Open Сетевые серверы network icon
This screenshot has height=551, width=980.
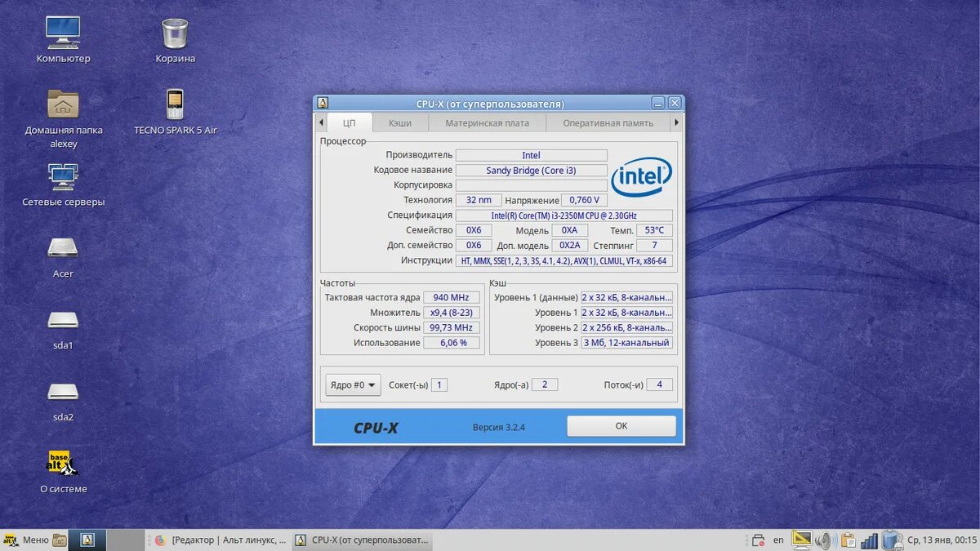pos(63,176)
